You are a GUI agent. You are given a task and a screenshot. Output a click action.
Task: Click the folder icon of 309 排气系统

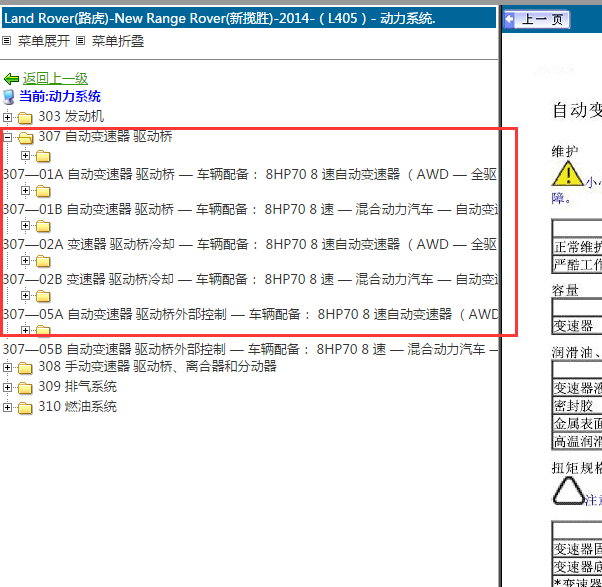pyautogui.click(x=25, y=388)
